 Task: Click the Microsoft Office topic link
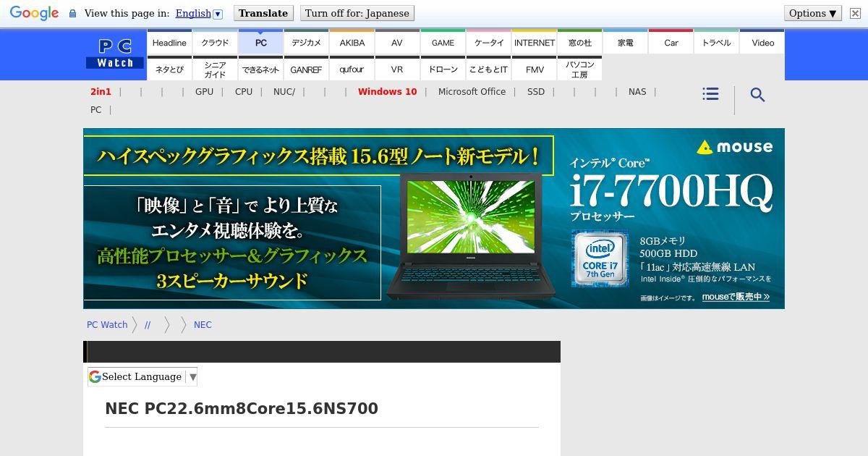(472, 92)
